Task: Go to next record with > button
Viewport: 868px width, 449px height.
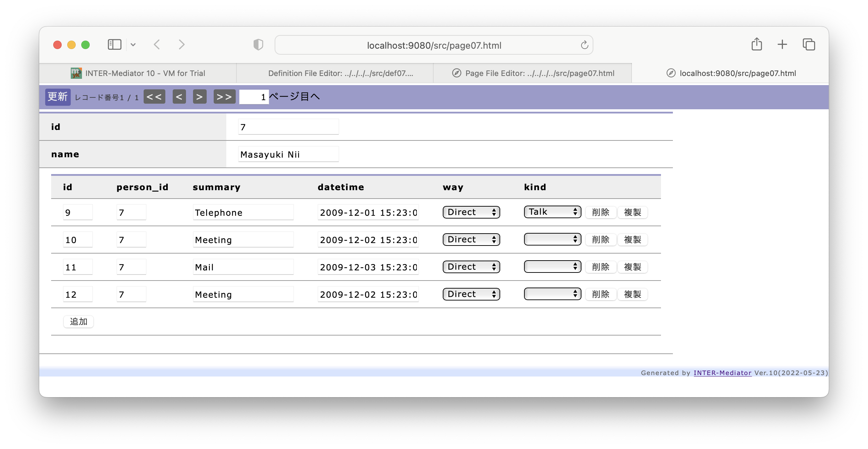Action: [200, 97]
